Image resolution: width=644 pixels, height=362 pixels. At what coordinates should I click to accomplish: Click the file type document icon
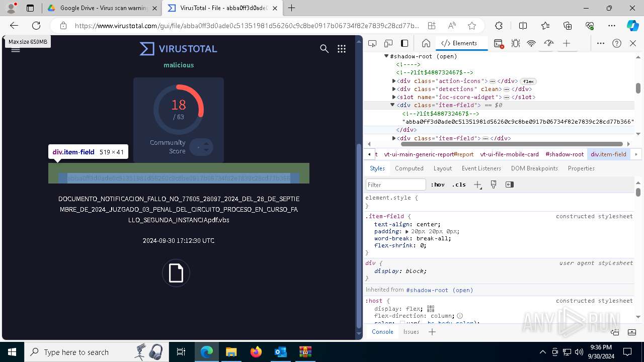[176, 273]
